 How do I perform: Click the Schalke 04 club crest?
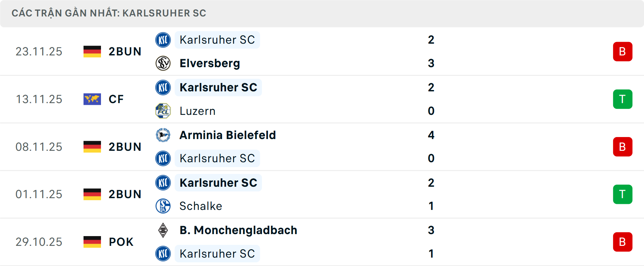pos(163,206)
